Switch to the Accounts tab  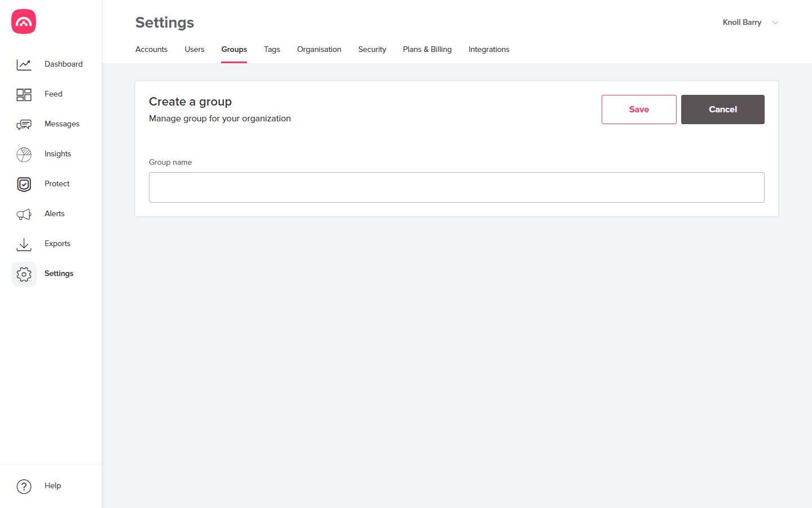click(151, 50)
